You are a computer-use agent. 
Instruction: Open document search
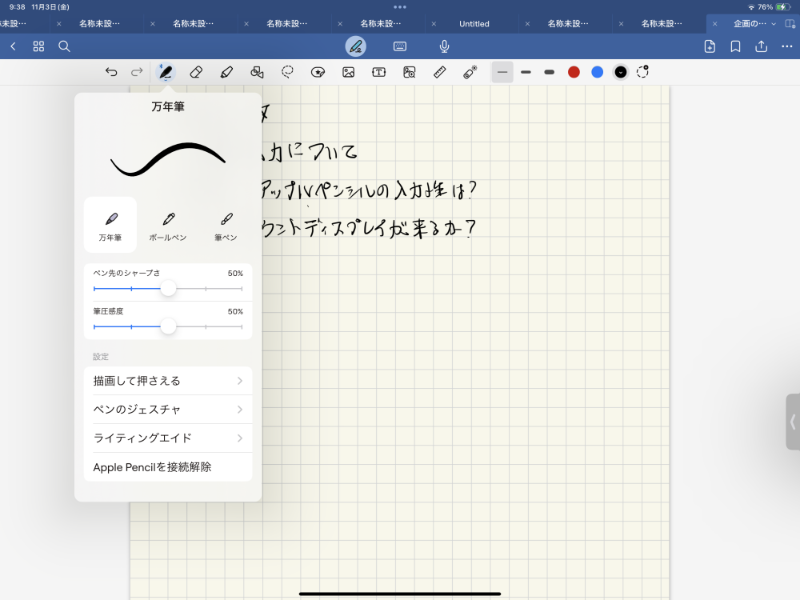pos(62,45)
